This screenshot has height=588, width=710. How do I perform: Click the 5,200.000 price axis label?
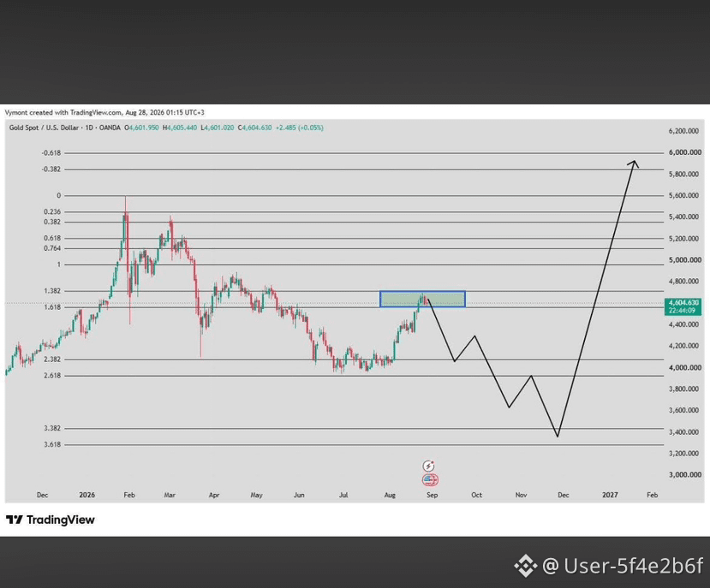point(683,239)
